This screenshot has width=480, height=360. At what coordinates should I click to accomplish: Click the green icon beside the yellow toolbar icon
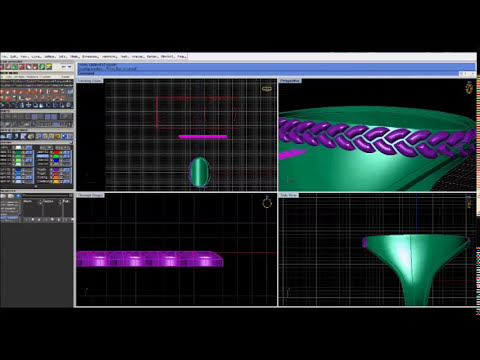[42, 67]
